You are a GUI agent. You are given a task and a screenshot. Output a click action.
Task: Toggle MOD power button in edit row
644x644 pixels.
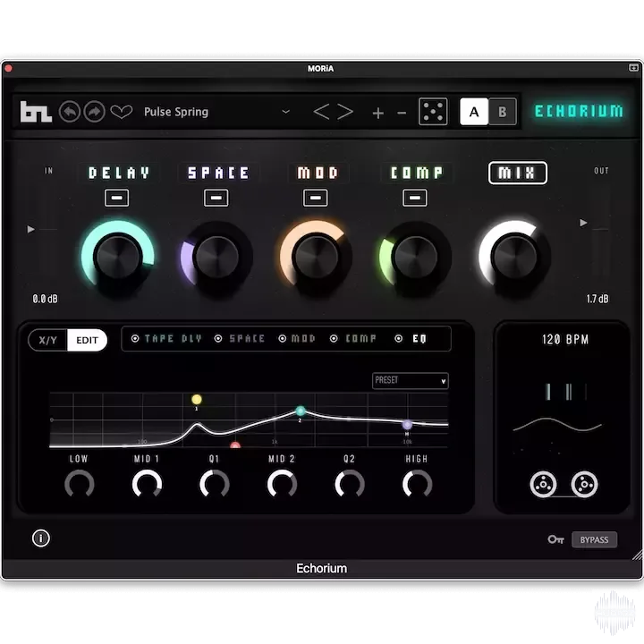point(283,338)
